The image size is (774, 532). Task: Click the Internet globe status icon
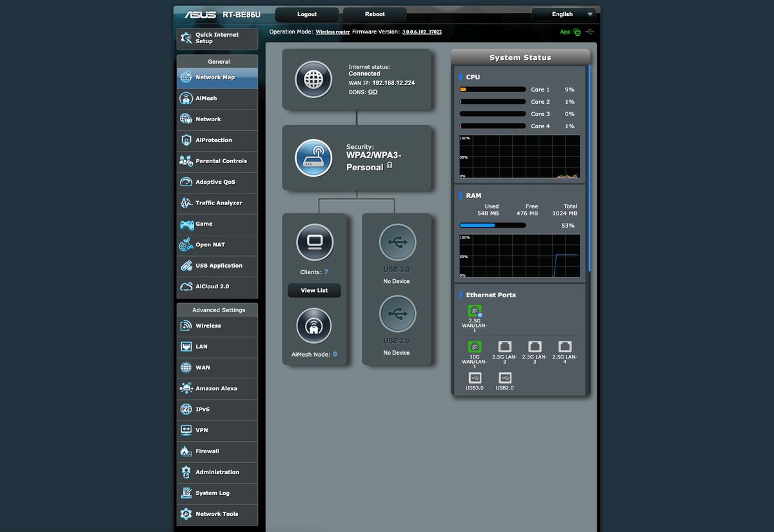click(x=313, y=79)
